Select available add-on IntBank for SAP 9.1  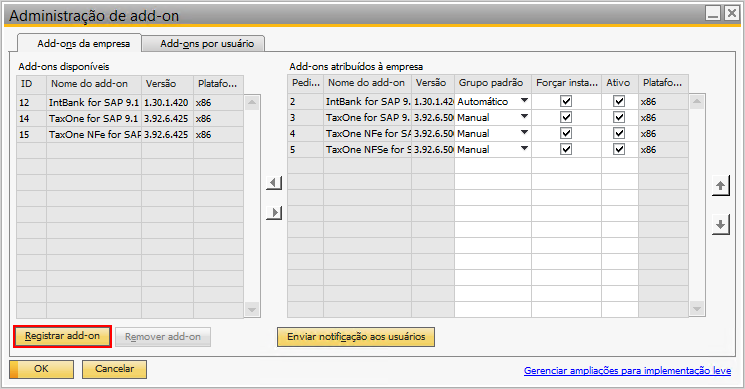(x=94, y=103)
